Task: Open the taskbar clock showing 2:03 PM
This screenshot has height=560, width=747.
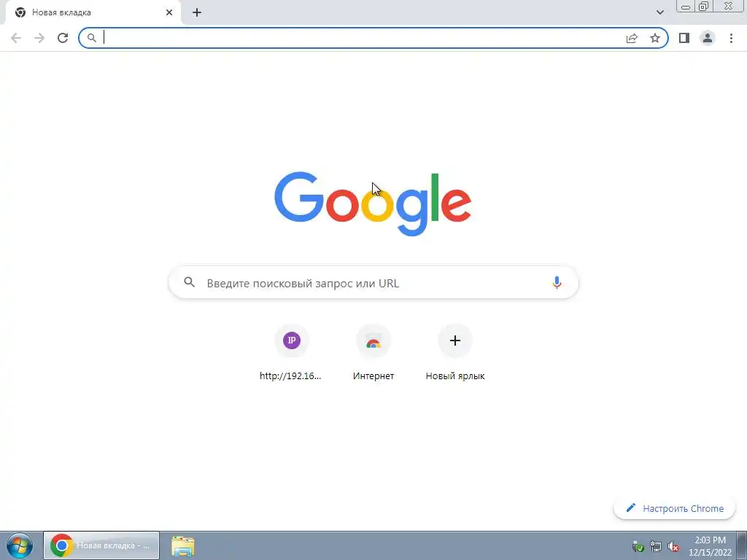Action: point(710,546)
